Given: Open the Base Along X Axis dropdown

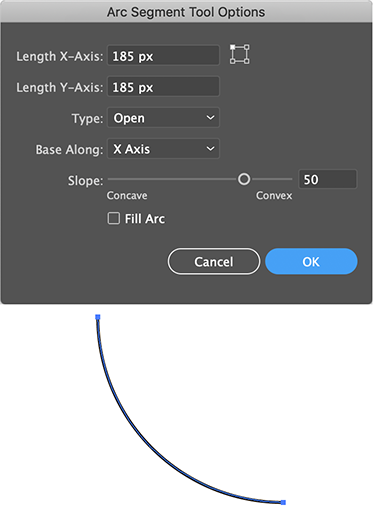Looking at the screenshot, I should coord(163,149).
